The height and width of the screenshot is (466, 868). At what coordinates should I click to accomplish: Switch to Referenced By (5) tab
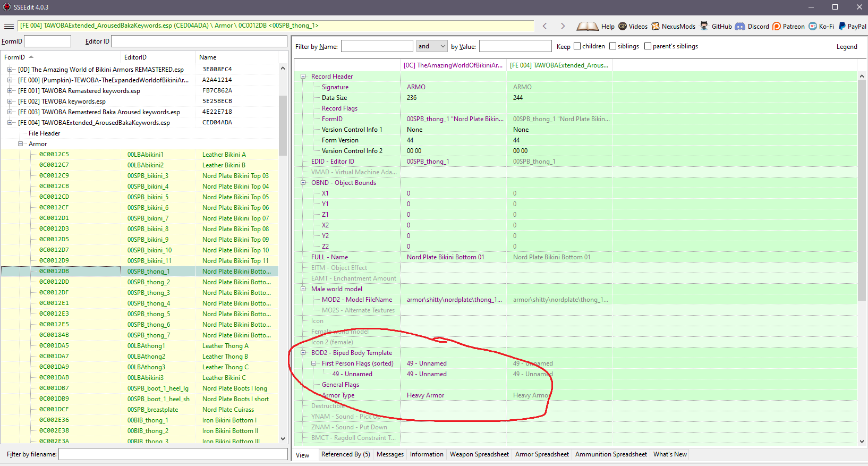tap(346, 454)
